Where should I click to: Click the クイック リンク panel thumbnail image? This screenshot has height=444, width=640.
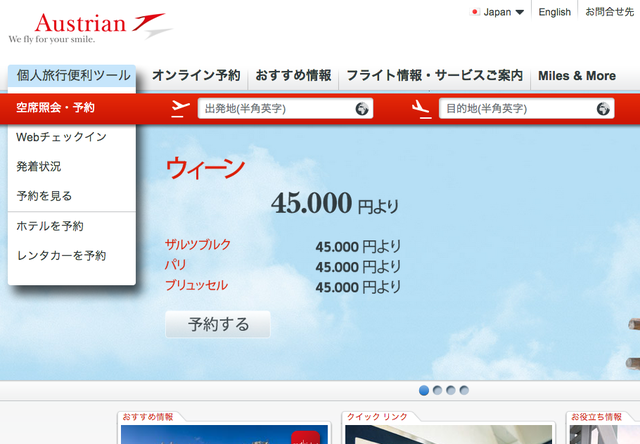point(448,435)
